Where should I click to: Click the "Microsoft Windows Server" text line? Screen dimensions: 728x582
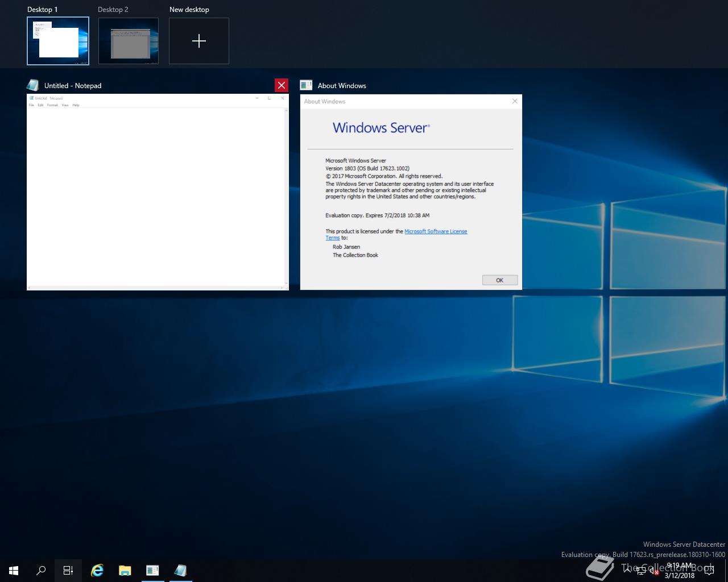355,161
